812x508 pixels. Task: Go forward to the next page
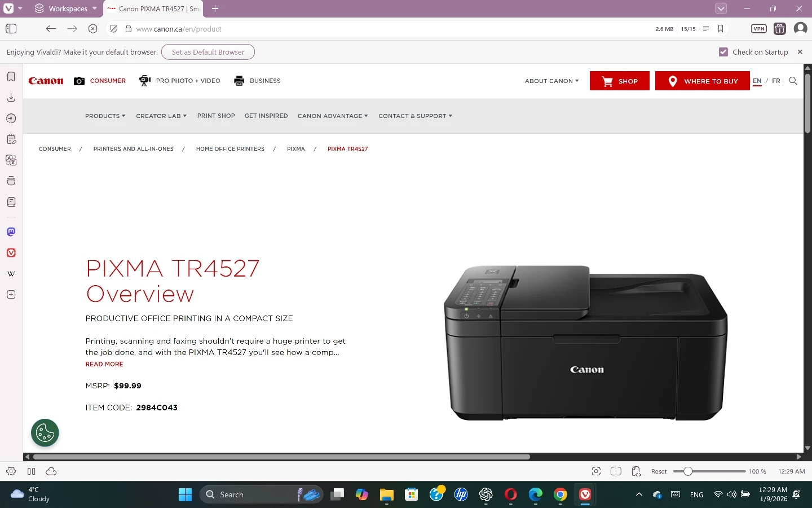(72, 29)
